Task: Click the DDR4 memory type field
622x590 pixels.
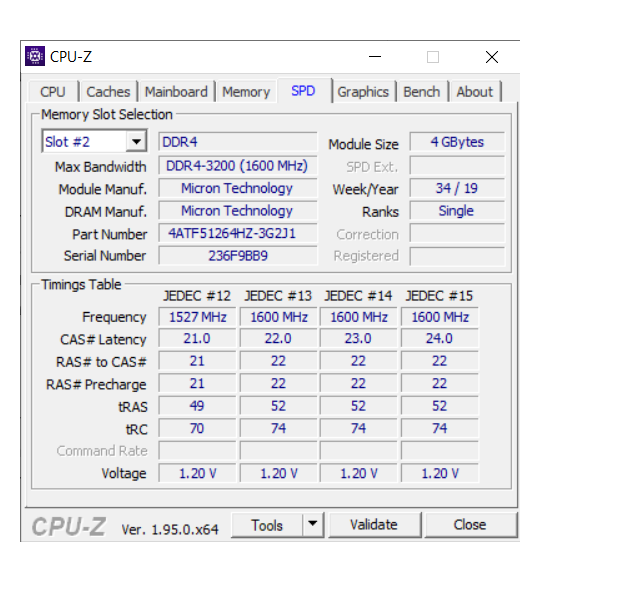Action: pyautogui.click(x=238, y=142)
